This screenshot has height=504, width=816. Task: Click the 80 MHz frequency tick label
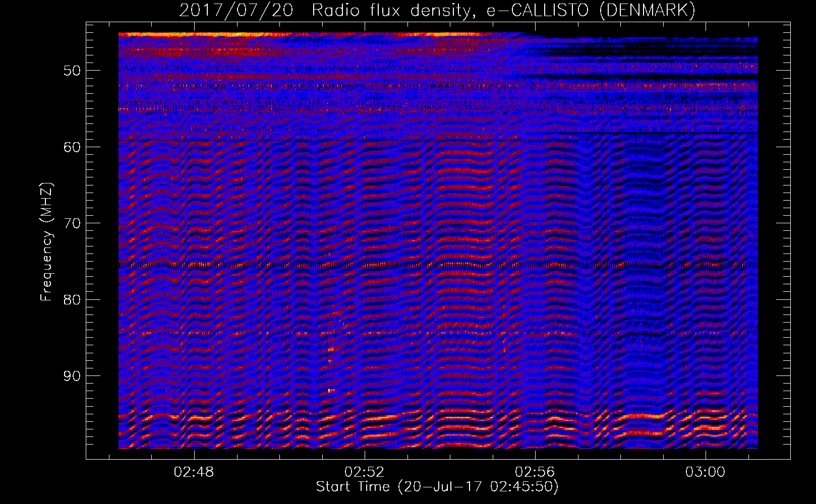(x=72, y=300)
